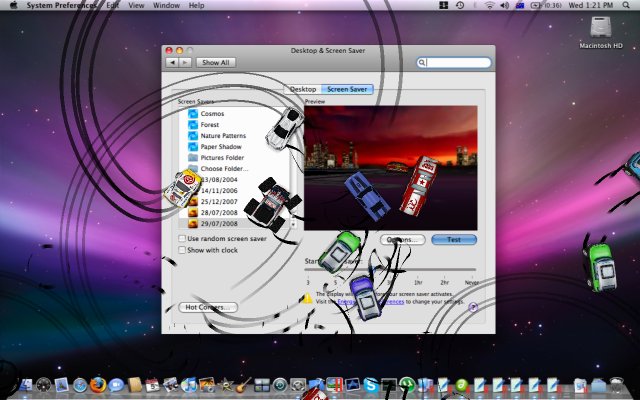Image resolution: width=640 pixels, height=400 pixels.
Task: Click the Show All button
Action: click(216, 62)
